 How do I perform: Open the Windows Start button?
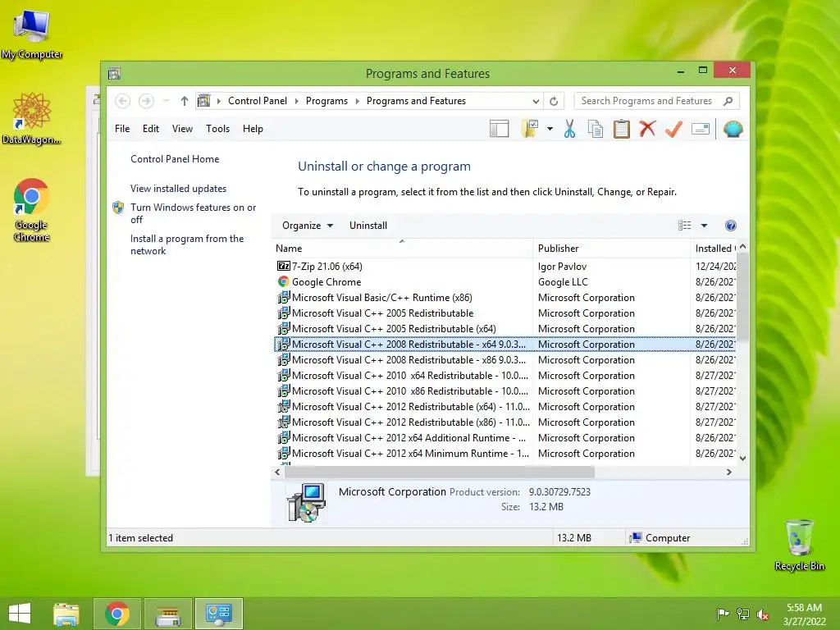(x=20, y=614)
